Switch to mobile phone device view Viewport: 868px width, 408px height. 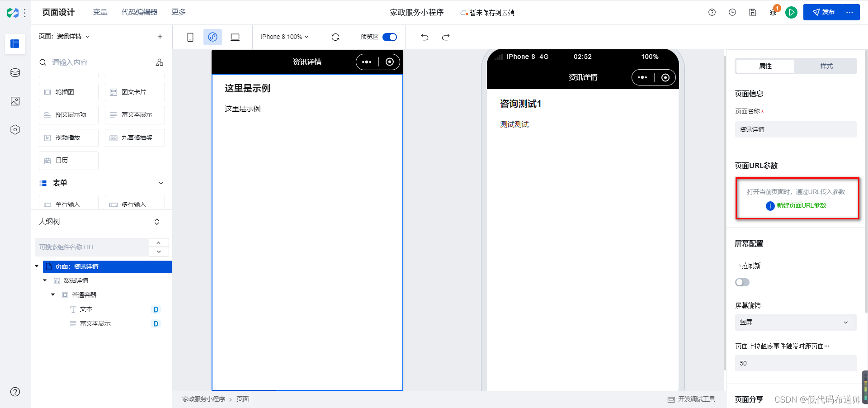190,37
